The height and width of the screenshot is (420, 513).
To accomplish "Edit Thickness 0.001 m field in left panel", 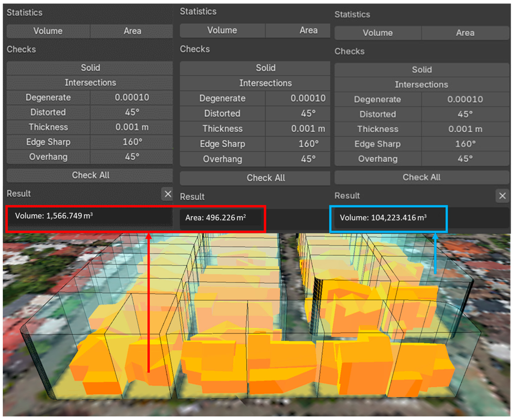I will click(132, 127).
